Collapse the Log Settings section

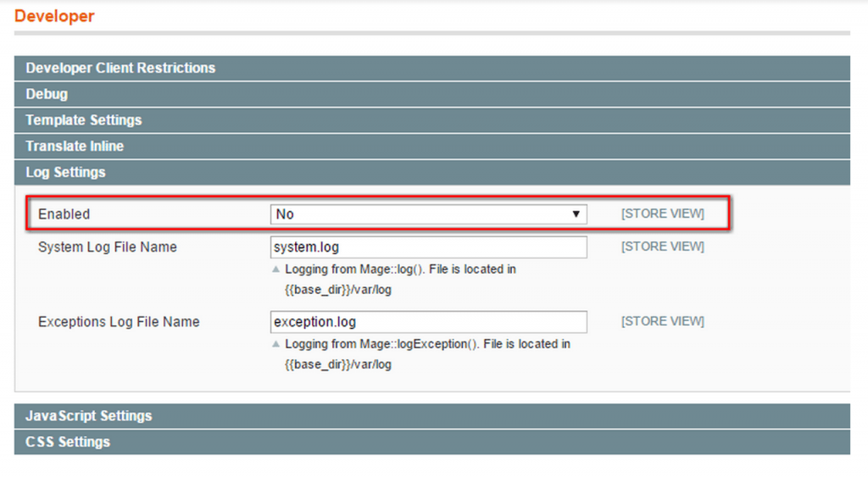[x=431, y=172]
